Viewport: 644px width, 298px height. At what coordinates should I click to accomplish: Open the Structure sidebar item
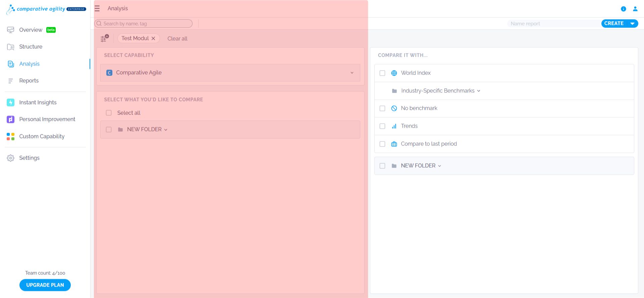pyautogui.click(x=31, y=47)
